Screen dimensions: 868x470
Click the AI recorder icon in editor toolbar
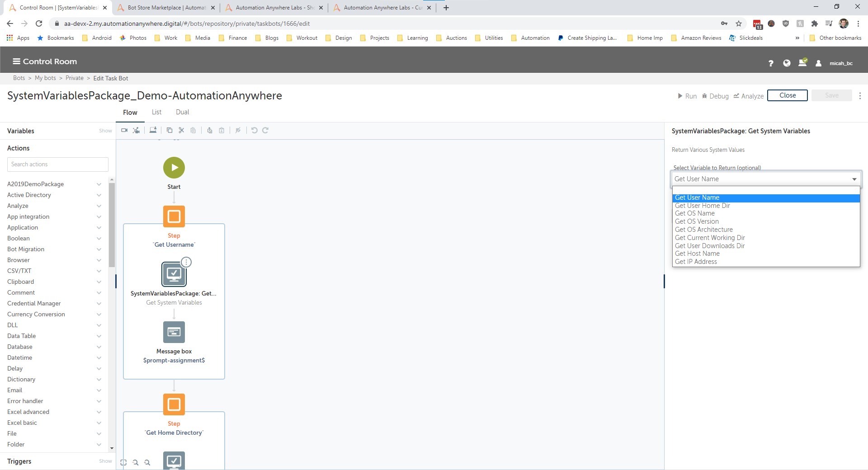tap(136, 130)
